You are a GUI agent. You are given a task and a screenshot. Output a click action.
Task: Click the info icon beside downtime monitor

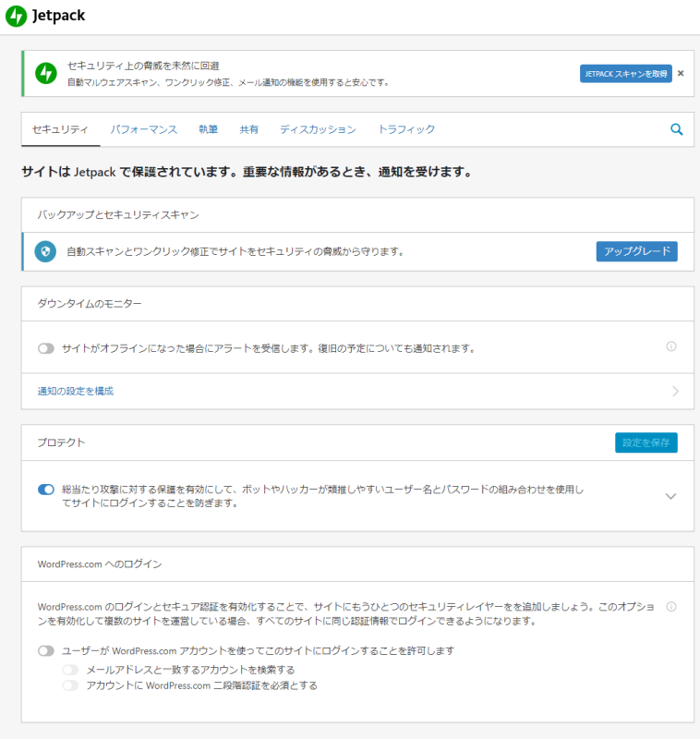[x=673, y=346]
